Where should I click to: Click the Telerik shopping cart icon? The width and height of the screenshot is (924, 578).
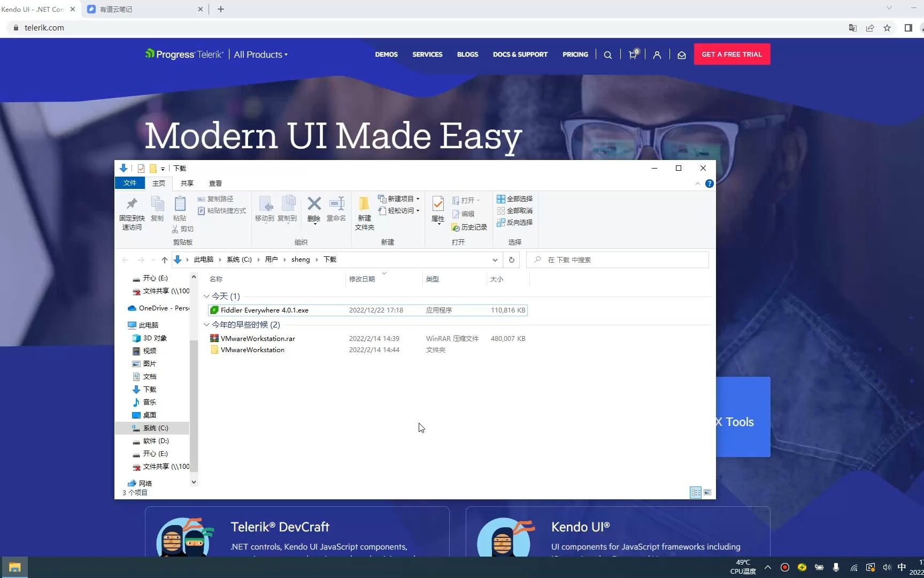[x=633, y=54]
